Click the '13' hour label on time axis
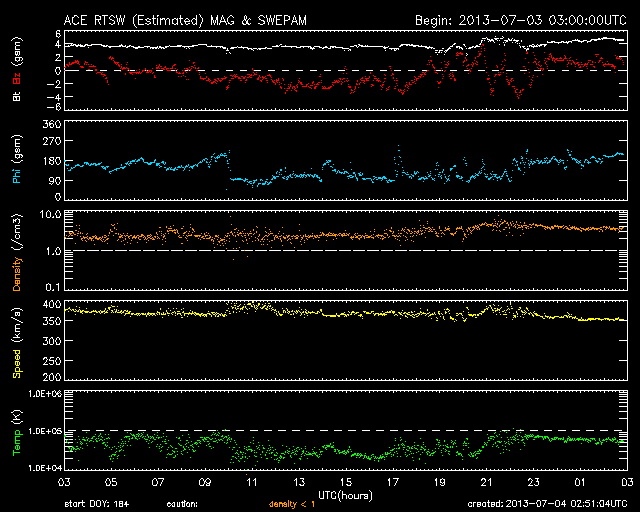Image resolution: width=640 pixels, height=512 pixels. pyautogui.click(x=299, y=482)
